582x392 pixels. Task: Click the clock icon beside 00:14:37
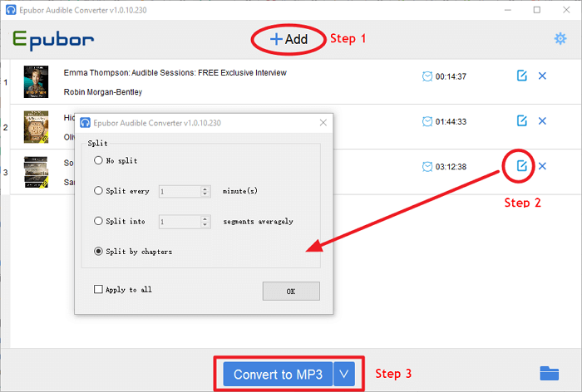point(427,76)
